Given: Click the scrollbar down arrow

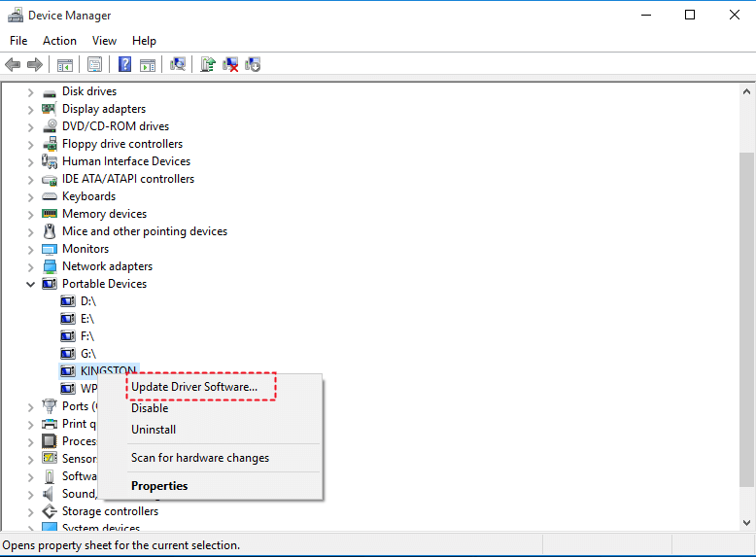Looking at the screenshot, I should [746, 523].
